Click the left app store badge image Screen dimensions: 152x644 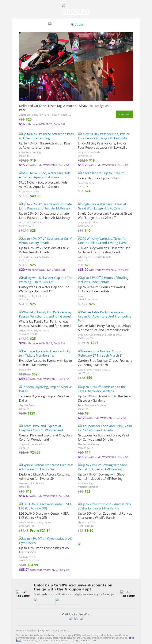pos(44,601)
